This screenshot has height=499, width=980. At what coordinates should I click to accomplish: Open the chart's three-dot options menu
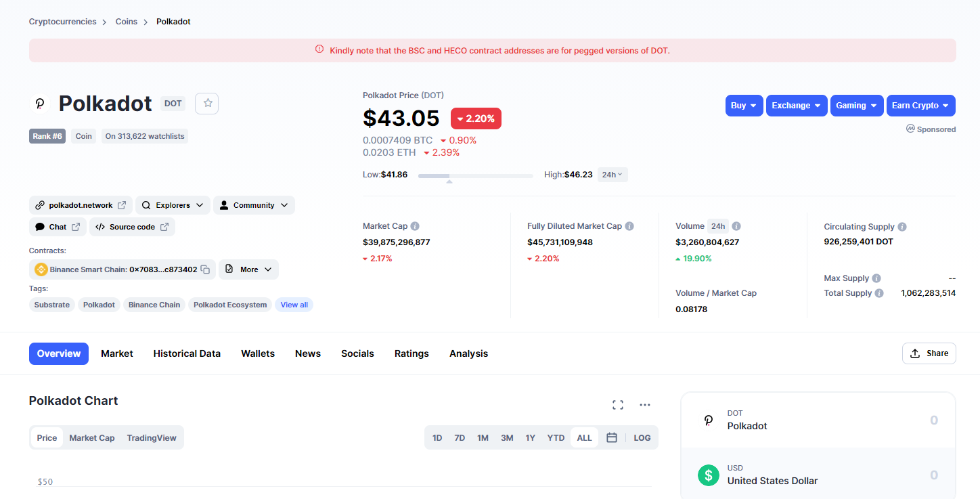point(645,405)
